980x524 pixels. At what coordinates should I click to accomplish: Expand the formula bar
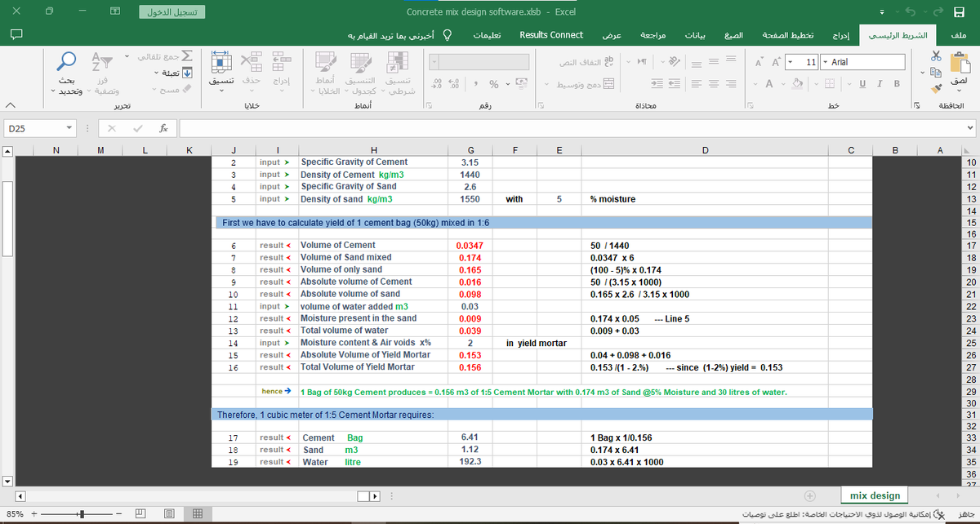coord(969,128)
